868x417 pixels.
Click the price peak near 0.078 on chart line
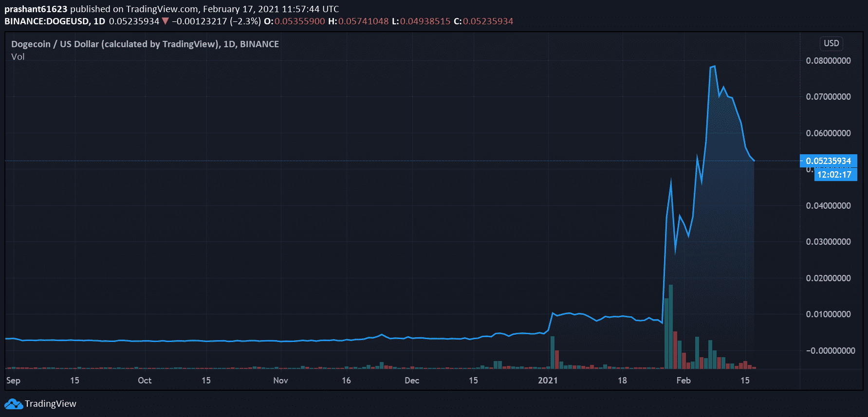pyautogui.click(x=713, y=67)
